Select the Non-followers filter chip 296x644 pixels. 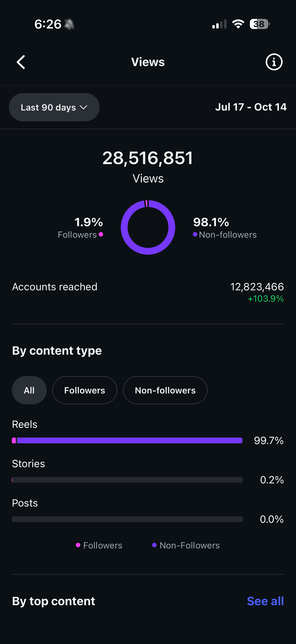tap(165, 390)
